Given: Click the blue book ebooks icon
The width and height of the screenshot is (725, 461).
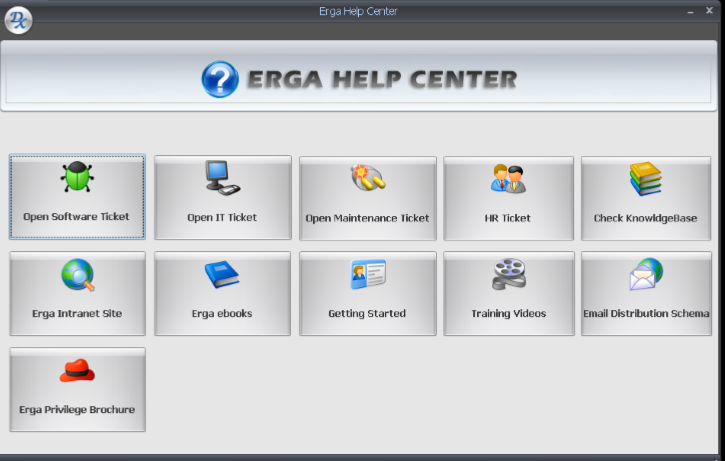Looking at the screenshot, I should pyautogui.click(x=222, y=274).
